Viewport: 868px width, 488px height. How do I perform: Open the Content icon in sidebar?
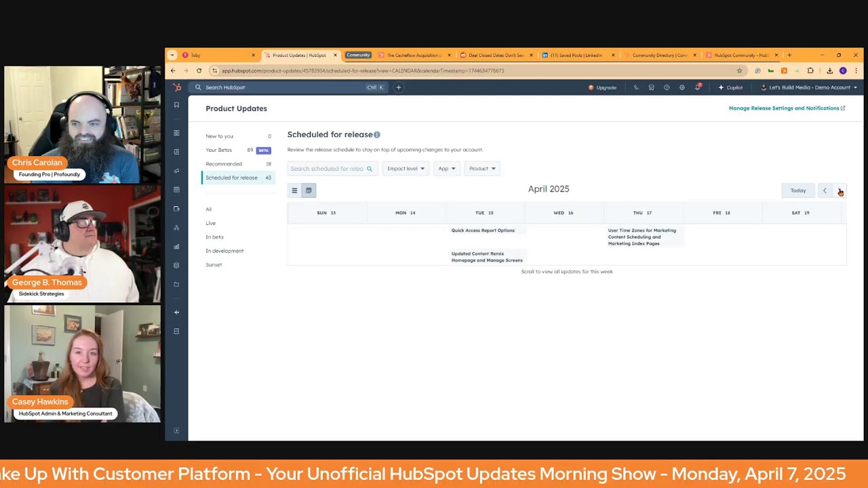tap(176, 190)
